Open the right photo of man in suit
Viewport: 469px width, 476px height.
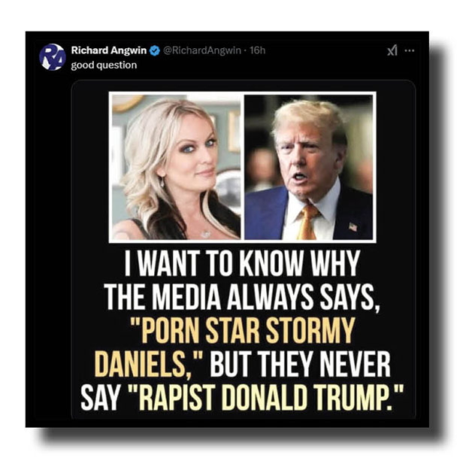tap(308, 167)
